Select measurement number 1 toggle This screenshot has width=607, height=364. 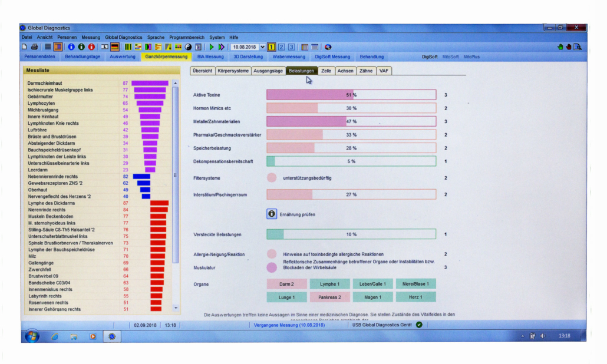pyautogui.click(x=271, y=47)
